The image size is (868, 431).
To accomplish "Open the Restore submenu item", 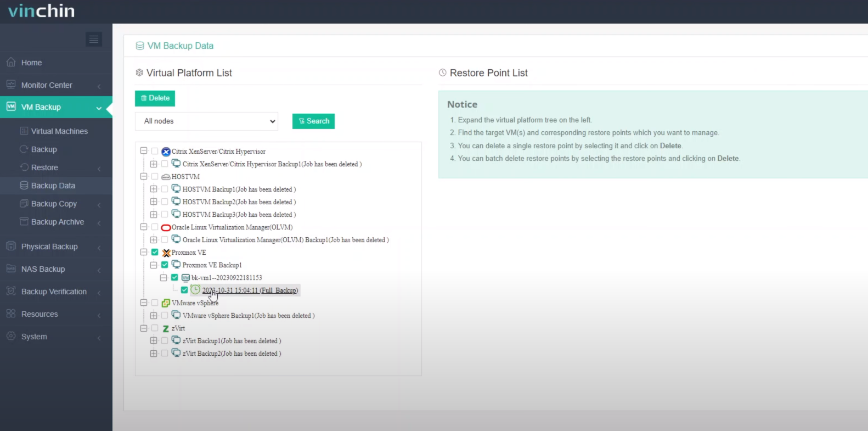I will pyautogui.click(x=56, y=167).
